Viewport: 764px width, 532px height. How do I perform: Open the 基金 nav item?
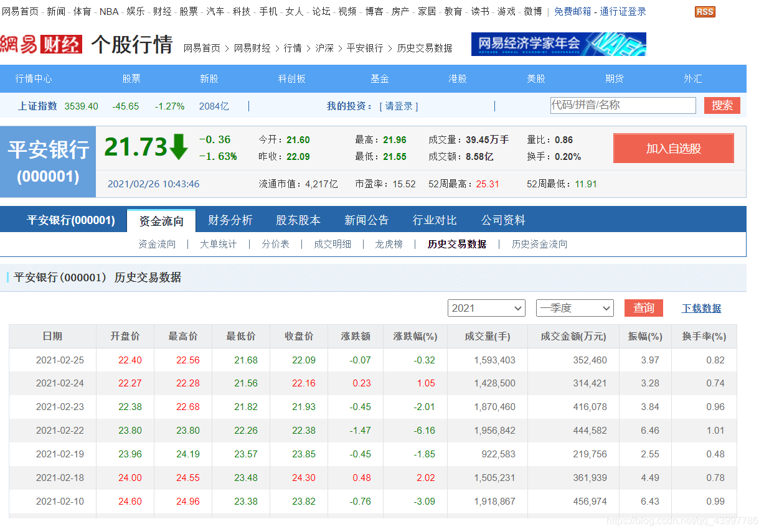pyautogui.click(x=380, y=78)
